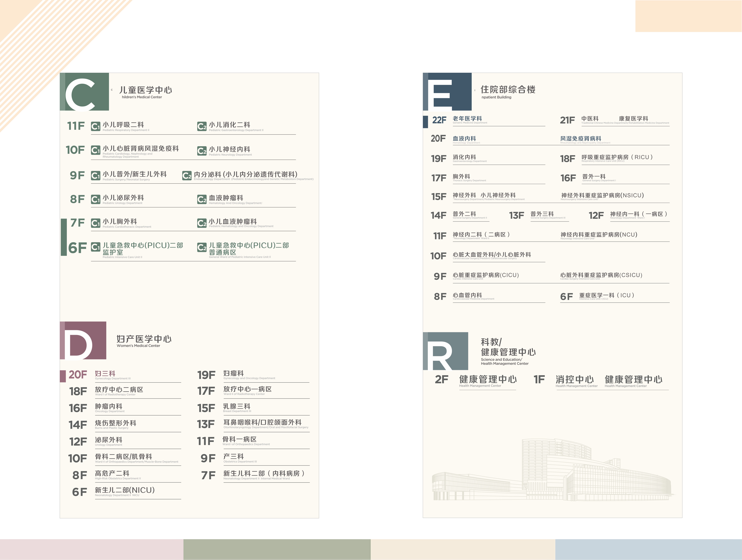Click the 普外三科 entry on 13F
The image size is (742, 560).
click(542, 214)
